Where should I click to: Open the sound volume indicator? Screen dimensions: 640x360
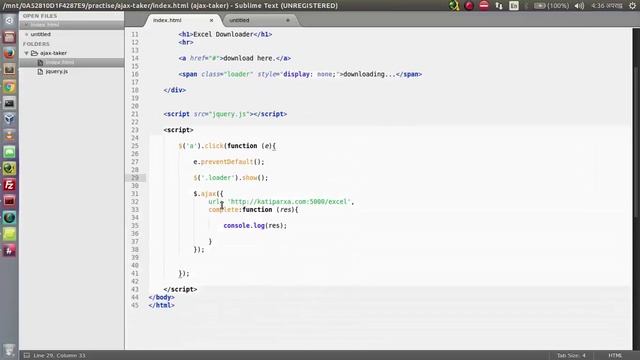(579, 6)
